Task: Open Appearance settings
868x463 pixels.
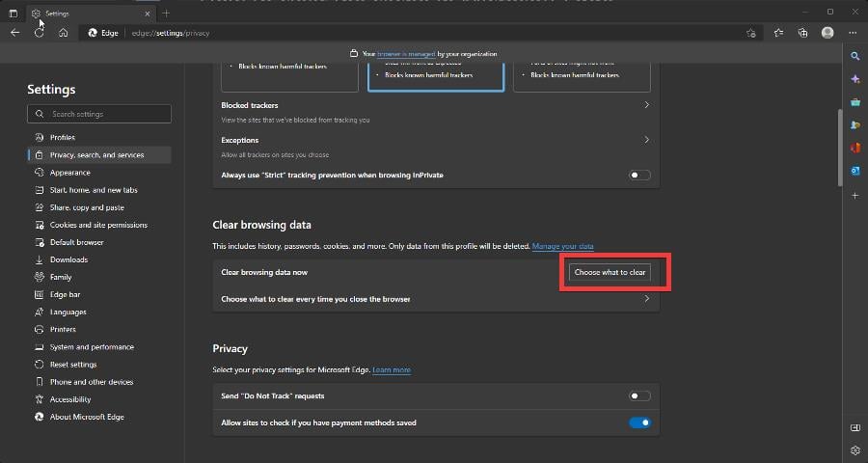Action: (99, 173)
